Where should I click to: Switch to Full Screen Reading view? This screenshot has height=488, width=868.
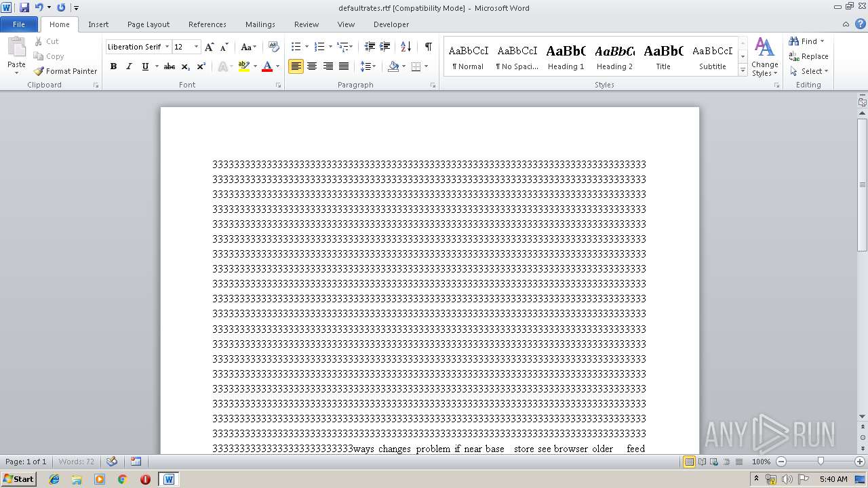click(703, 462)
